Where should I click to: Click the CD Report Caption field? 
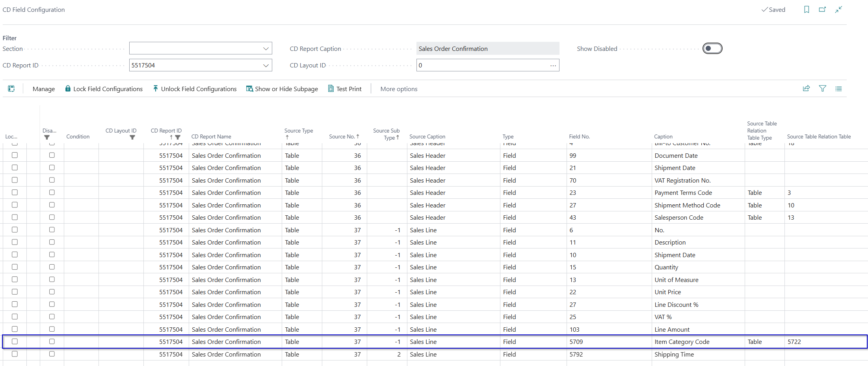pos(488,49)
